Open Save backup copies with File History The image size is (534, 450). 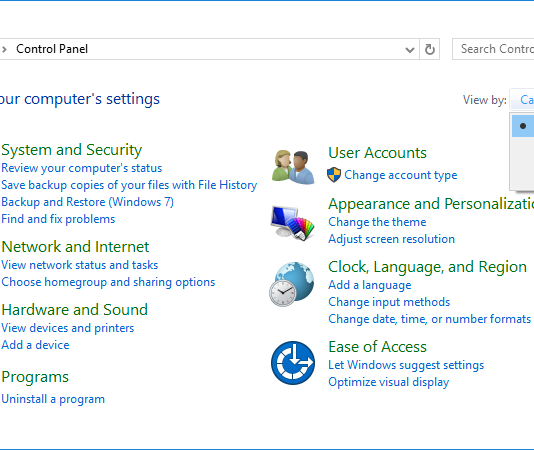coord(129,185)
